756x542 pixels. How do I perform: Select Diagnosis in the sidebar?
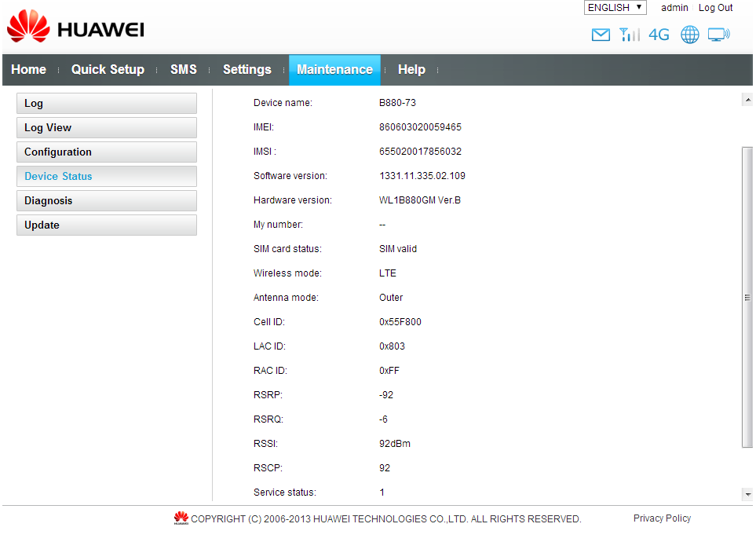[106, 201]
